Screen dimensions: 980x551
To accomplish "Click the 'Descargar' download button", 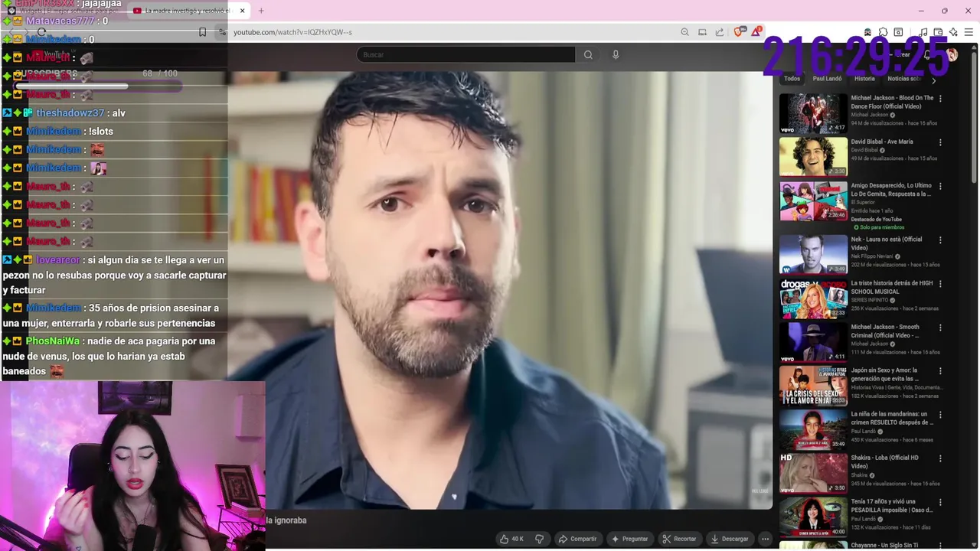I will (x=729, y=539).
